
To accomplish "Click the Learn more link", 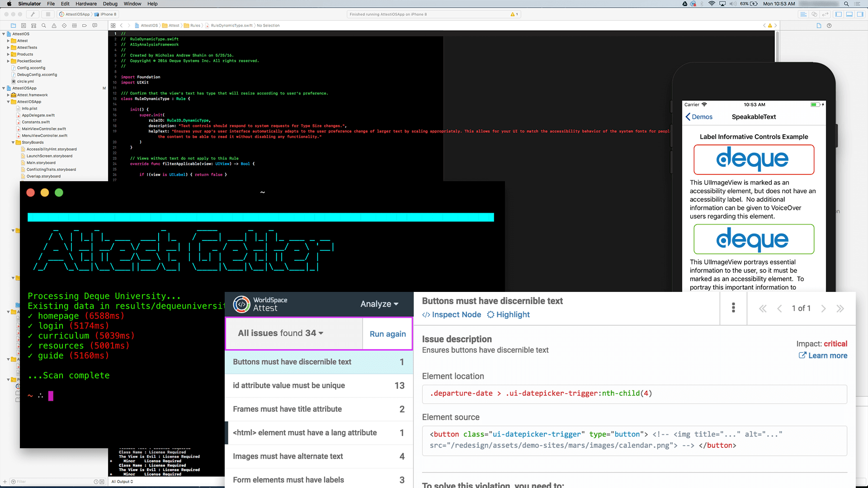I will [823, 356].
